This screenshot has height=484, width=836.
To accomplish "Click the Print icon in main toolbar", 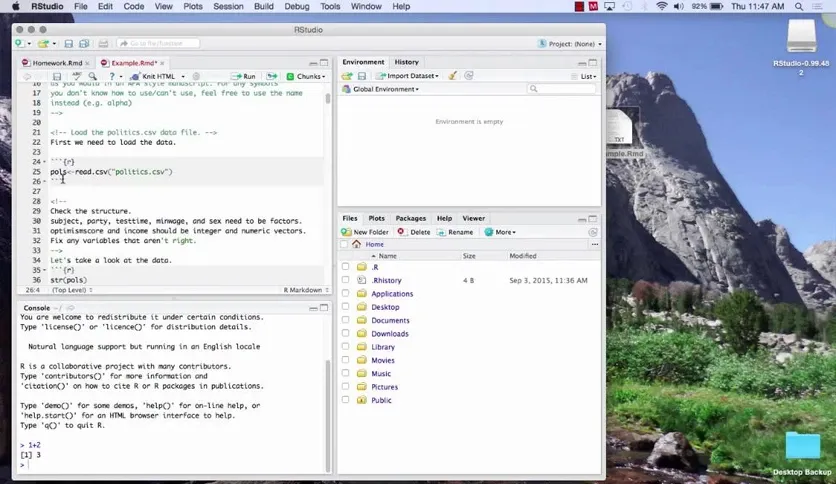I will pyautogui.click(x=103, y=44).
